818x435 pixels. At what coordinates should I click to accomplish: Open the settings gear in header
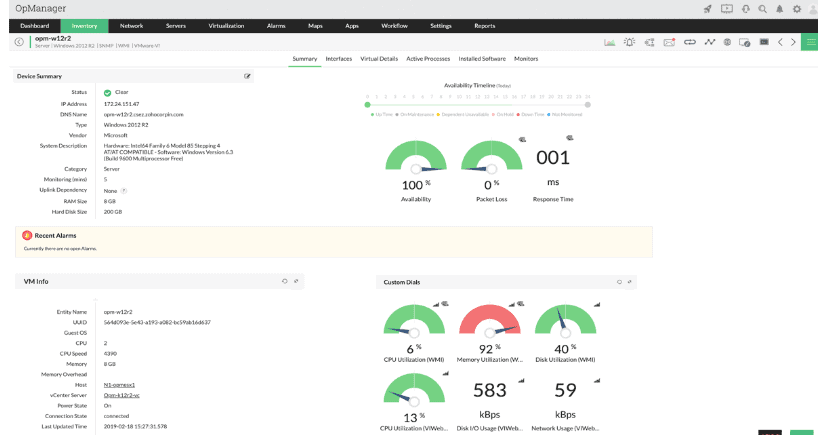(x=797, y=9)
